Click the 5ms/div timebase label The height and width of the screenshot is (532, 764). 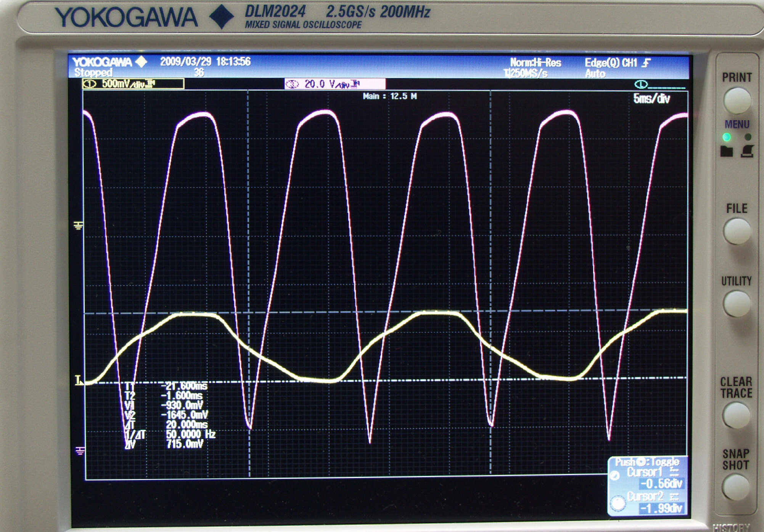click(651, 99)
